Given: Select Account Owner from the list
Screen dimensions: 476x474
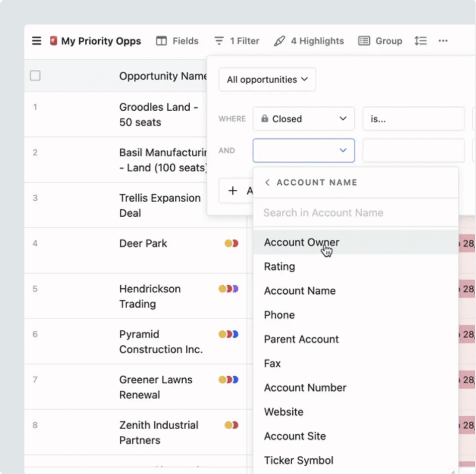Looking at the screenshot, I should point(356,242).
